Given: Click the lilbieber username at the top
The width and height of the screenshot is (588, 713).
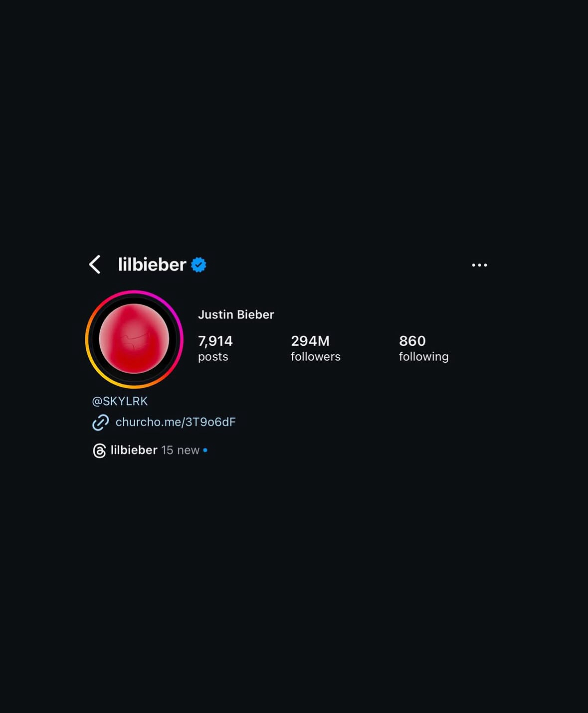Looking at the screenshot, I should click(x=152, y=264).
